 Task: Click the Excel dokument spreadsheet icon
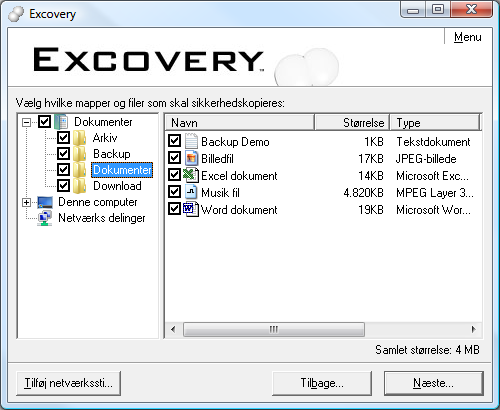[191, 175]
